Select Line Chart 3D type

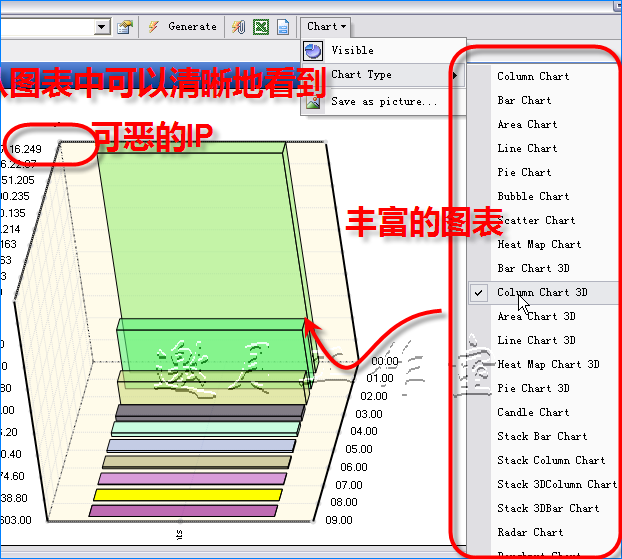click(x=536, y=340)
